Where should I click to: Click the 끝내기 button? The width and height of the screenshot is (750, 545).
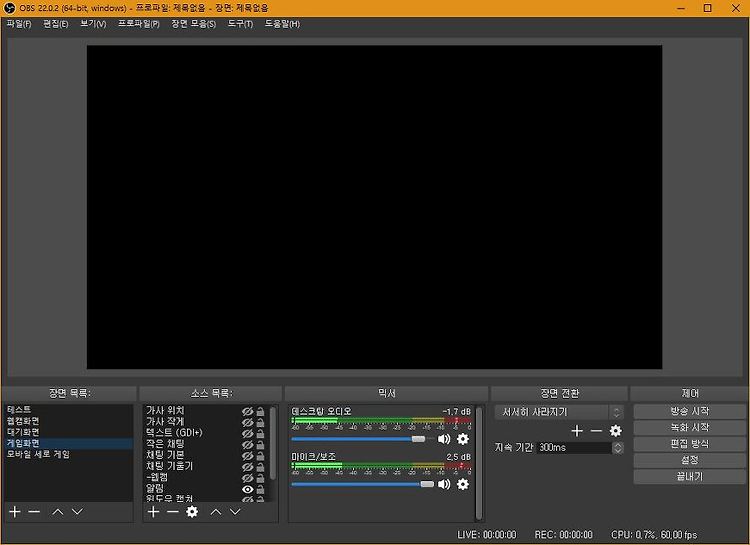pyautogui.click(x=689, y=476)
